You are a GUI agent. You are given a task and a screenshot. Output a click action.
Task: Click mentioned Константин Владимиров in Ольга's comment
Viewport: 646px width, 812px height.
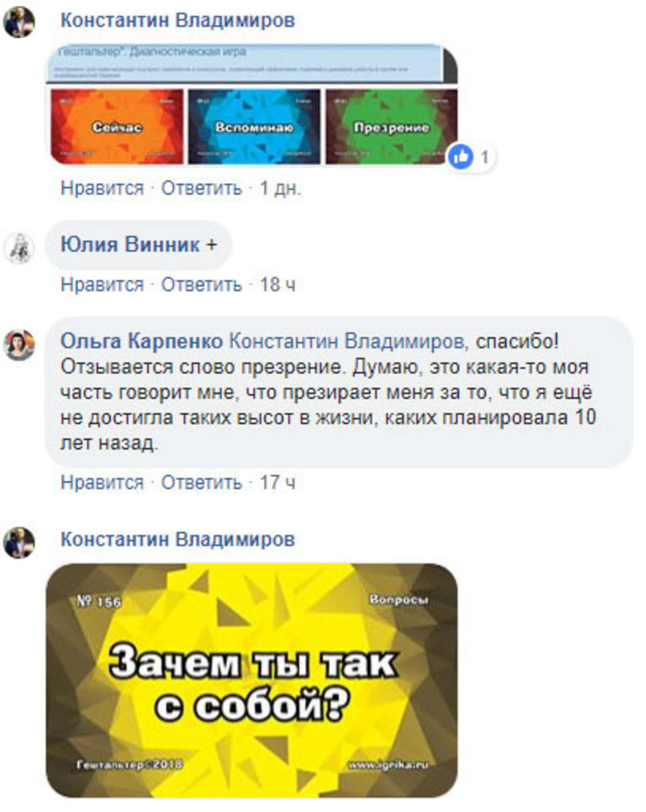click(x=346, y=341)
